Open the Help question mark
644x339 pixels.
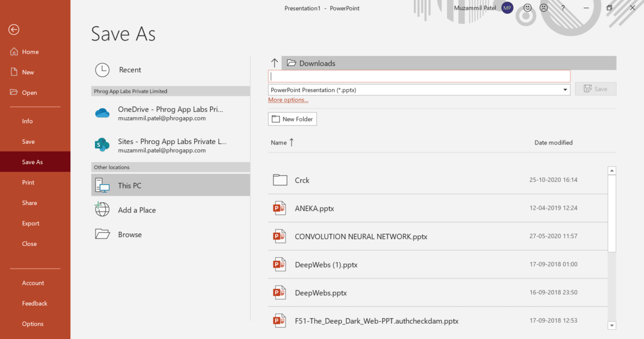pyautogui.click(x=563, y=8)
